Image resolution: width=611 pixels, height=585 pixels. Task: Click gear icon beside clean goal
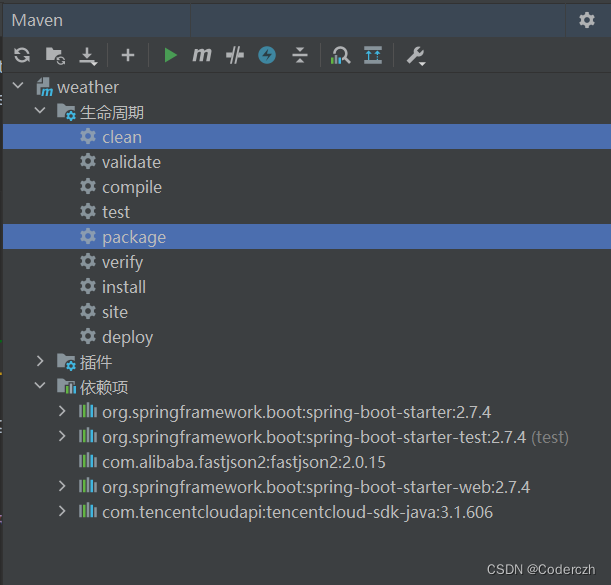click(x=88, y=136)
